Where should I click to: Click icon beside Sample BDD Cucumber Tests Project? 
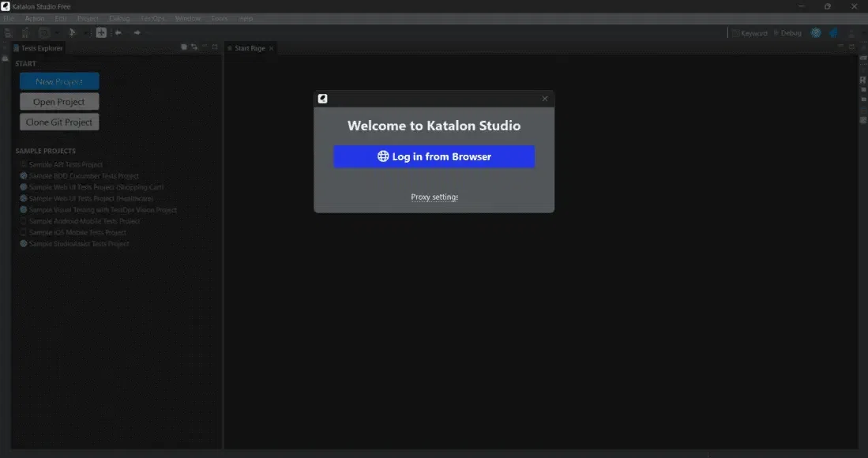click(x=23, y=176)
